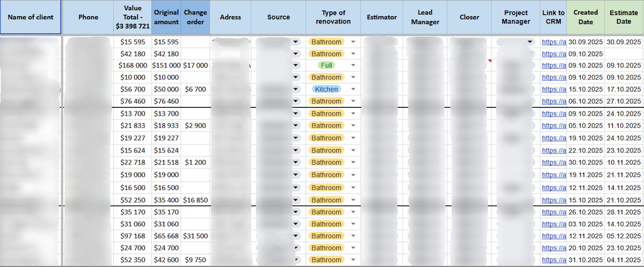Select the Closer column header
Viewport: 644px width, 267px height.
pyautogui.click(x=469, y=17)
